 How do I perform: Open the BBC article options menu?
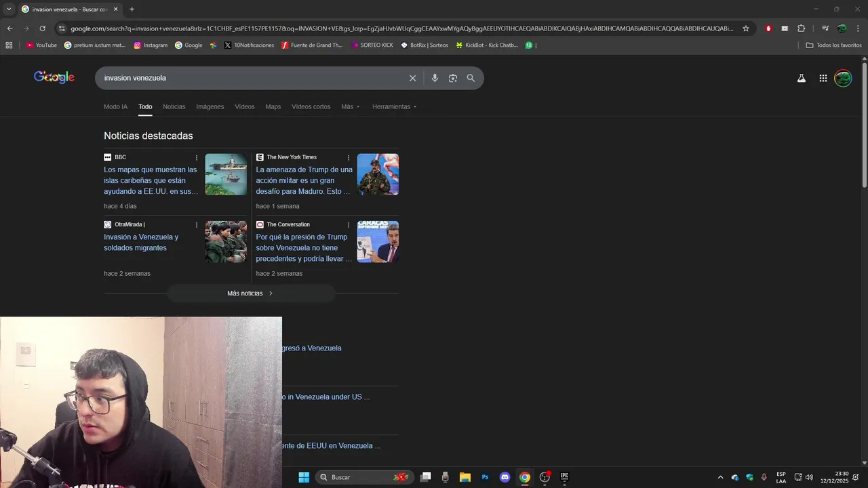tap(197, 157)
